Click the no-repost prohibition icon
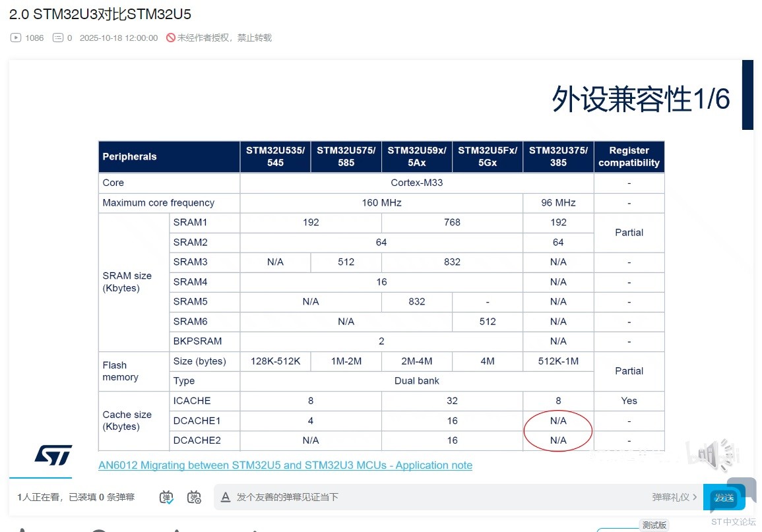The width and height of the screenshot is (762, 532). pyautogui.click(x=171, y=38)
